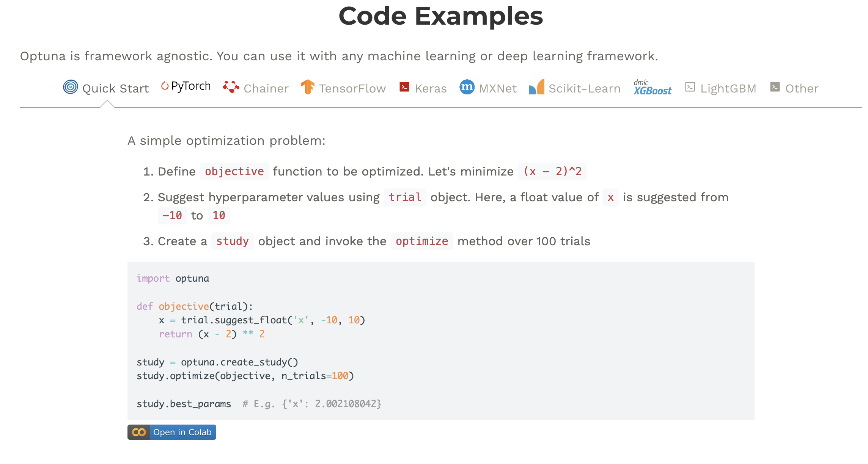Click the Colab icon on the badge

tap(139, 432)
